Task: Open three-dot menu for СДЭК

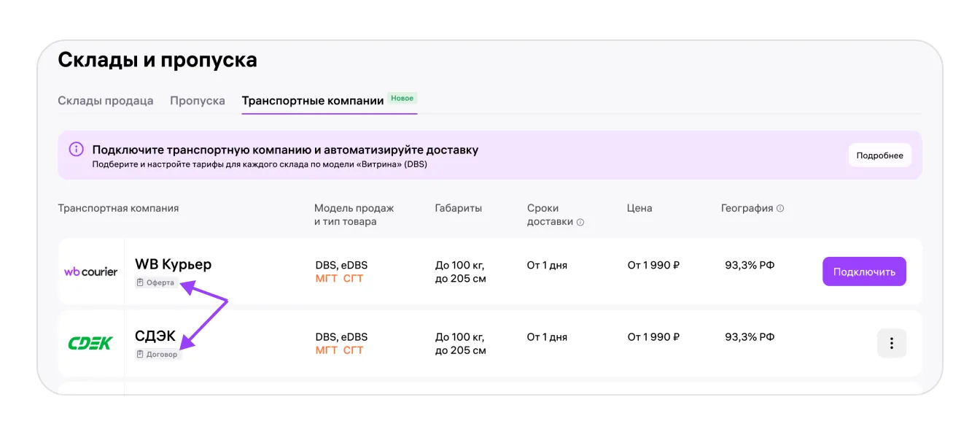Action: point(891,343)
